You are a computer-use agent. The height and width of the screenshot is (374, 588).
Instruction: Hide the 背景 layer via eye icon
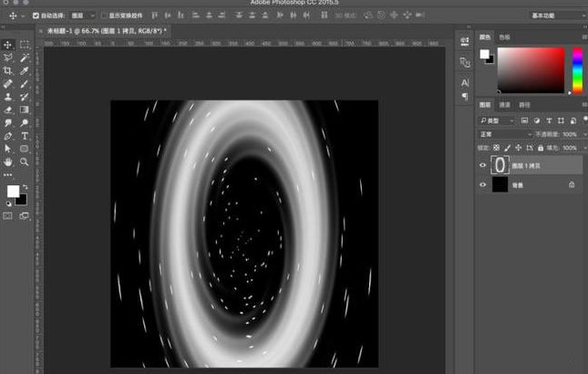(483, 184)
